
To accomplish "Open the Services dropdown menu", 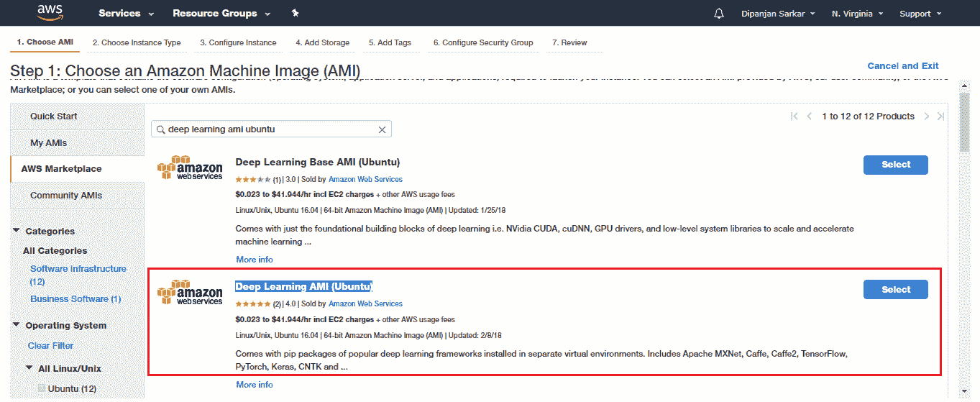I will 126,14.
